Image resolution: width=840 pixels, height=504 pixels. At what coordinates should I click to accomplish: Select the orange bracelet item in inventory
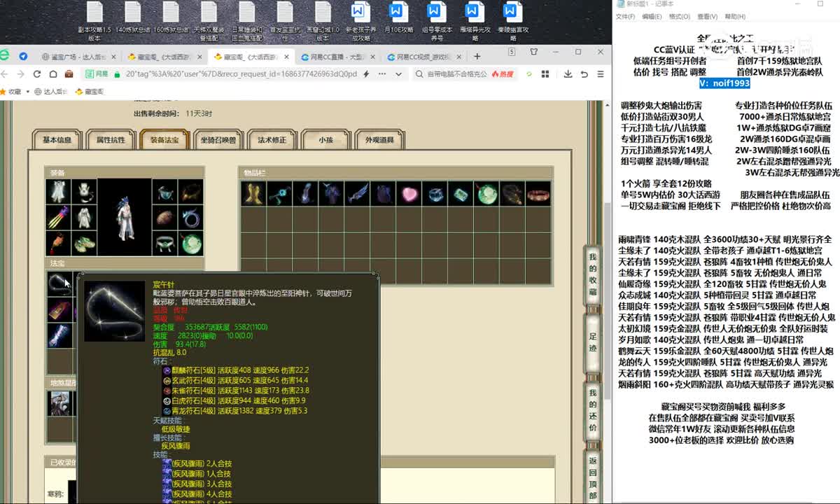(x=538, y=194)
